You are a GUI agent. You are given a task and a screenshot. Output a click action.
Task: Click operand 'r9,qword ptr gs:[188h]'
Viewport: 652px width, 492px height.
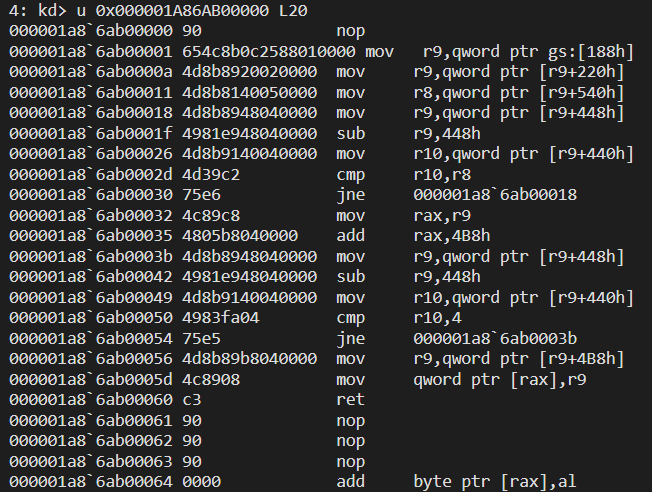click(528, 52)
